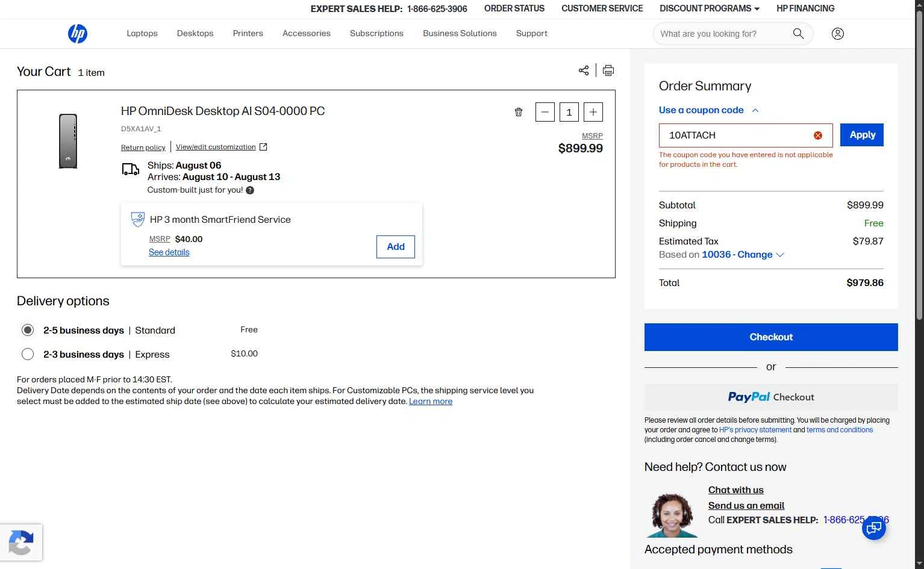The image size is (924, 569).
Task: Click MSRP label in SmartFriend card
Action: [x=160, y=239]
